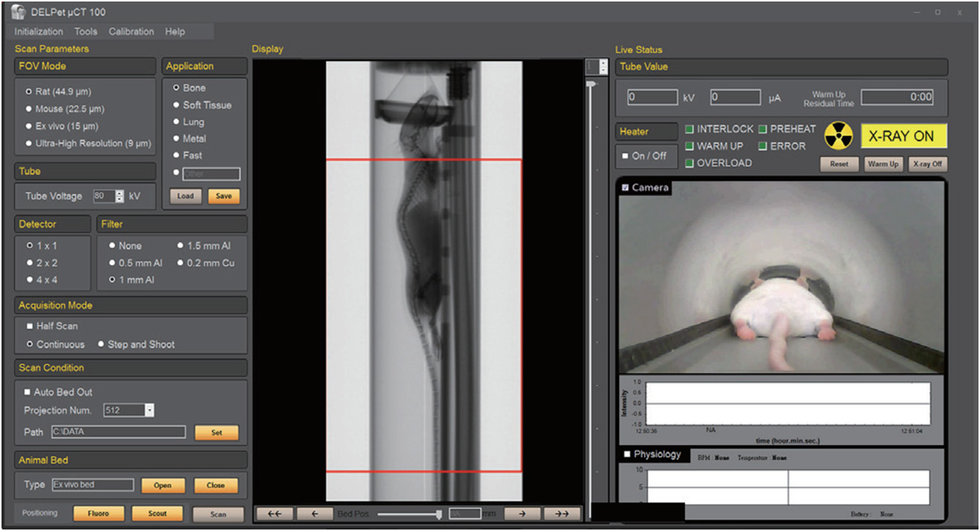Open the Calibration menu

coord(131,32)
